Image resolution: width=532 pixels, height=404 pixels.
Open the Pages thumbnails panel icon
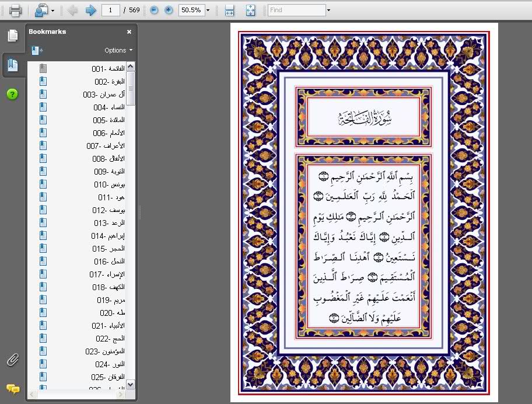pyautogui.click(x=13, y=36)
